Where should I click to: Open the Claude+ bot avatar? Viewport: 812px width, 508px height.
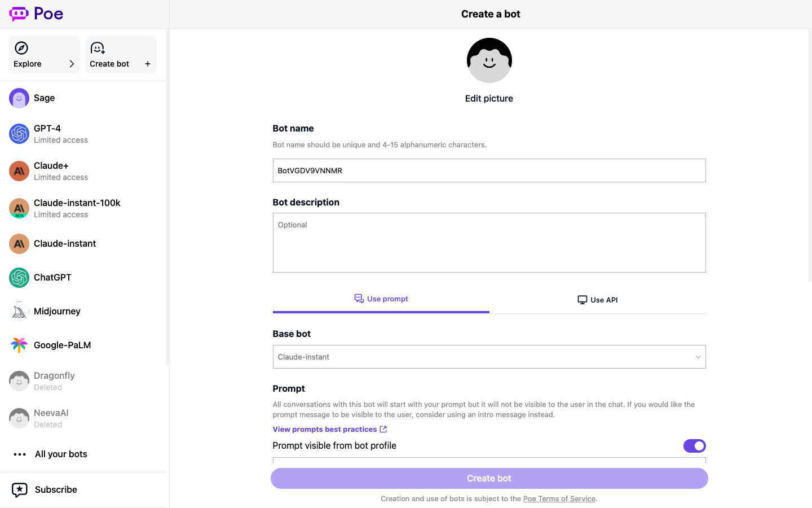[19, 171]
